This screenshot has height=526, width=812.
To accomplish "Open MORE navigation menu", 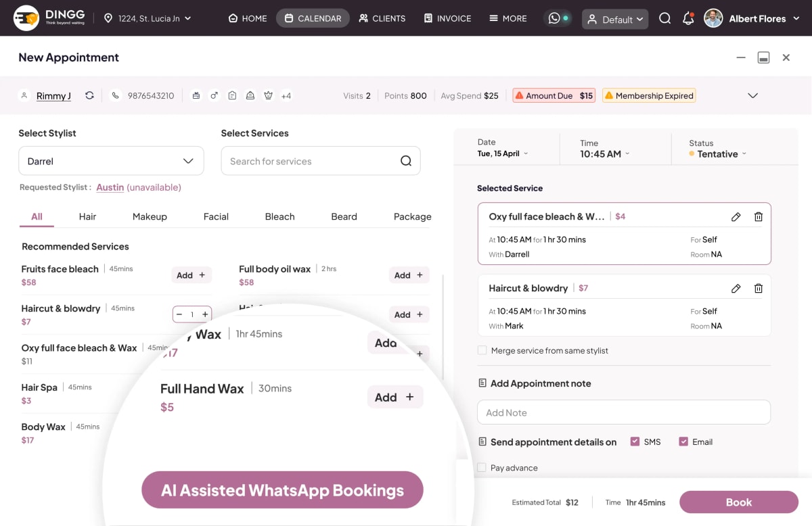I will pos(507,18).
